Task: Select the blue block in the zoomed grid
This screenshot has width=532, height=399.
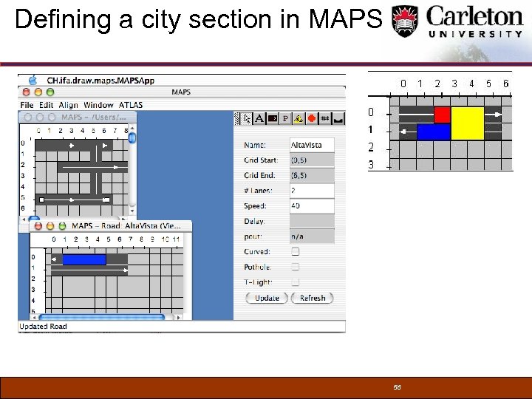Action: point(433,132)
